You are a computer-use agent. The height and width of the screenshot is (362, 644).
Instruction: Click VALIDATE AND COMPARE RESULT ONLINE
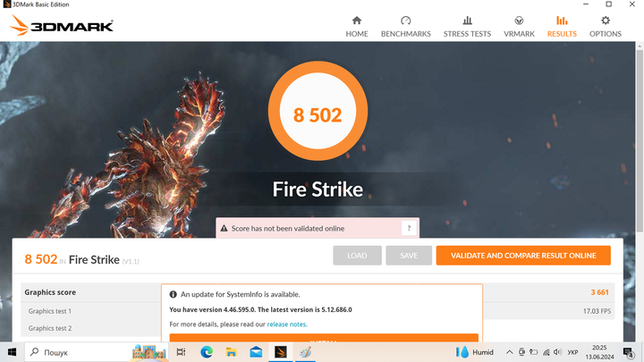click(x=523, y=256)
